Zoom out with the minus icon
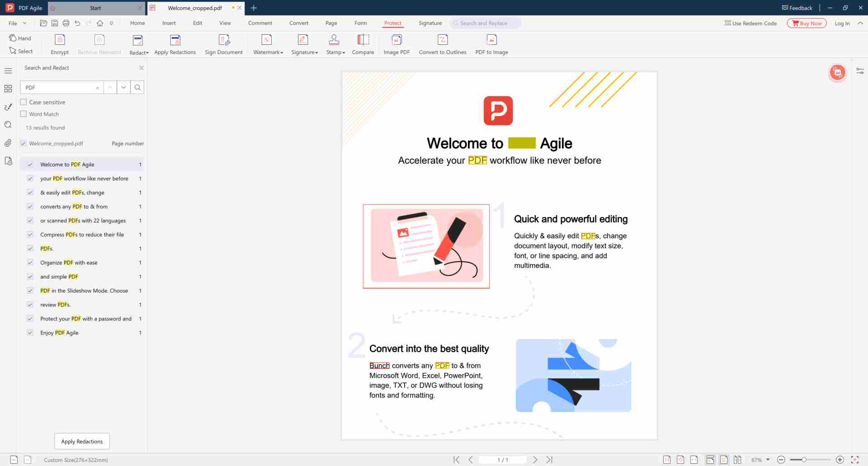 [x=781, y=460]
